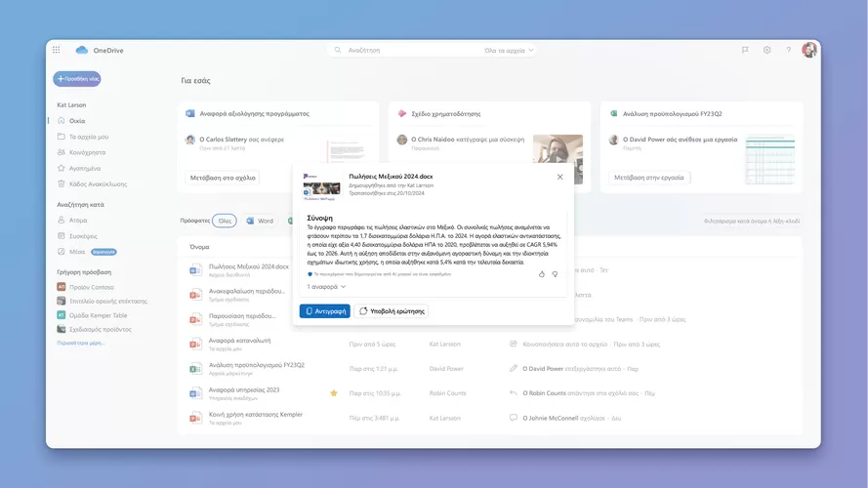The width and height of the screenshot is (868, 488).
Task: Click the file icon of Αναφορά καταναλωτή row
Action: [x=195, y=345]
